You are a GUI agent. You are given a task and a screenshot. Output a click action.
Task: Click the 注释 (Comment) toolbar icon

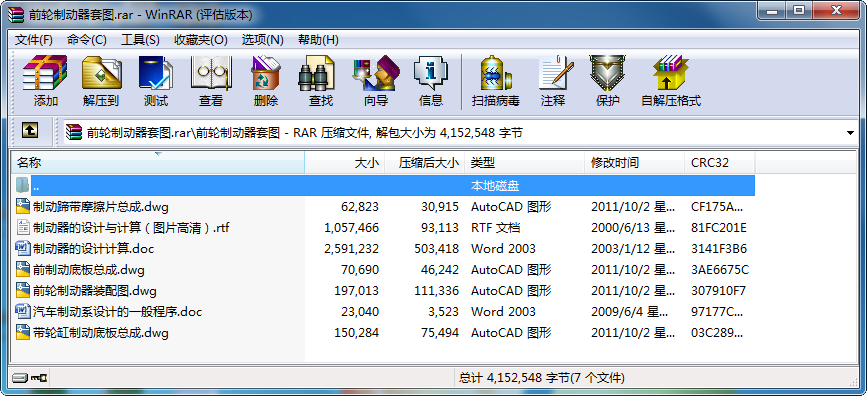click(553, 73)
